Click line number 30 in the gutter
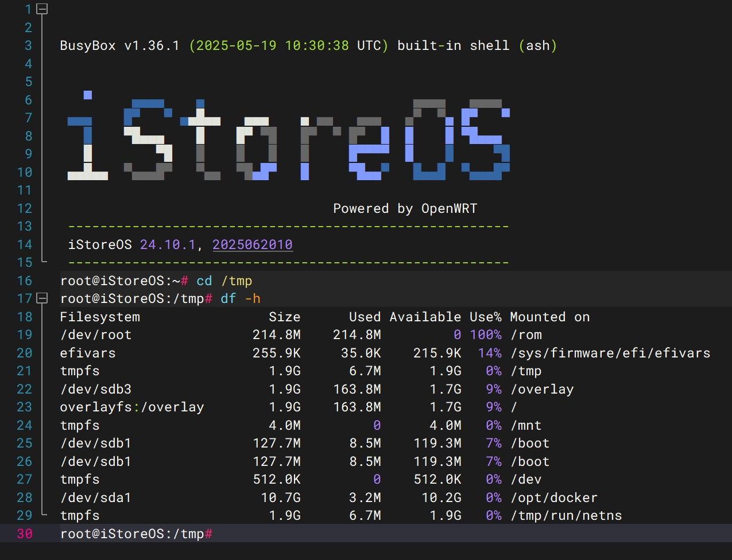This screenshot has width=732, height=560. (x=24, y=534)
